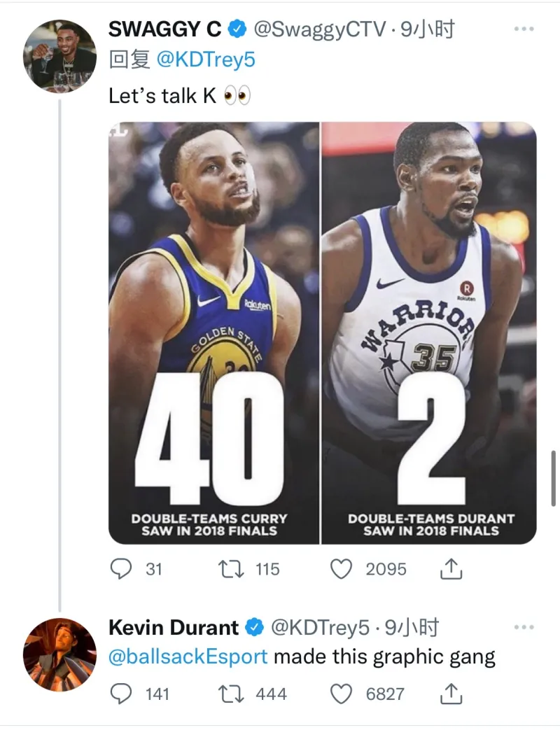The width and height of the screenshot is (560, 730).
Task: Open the @ballsackEsport mention link
Action: tap(188, 657)
